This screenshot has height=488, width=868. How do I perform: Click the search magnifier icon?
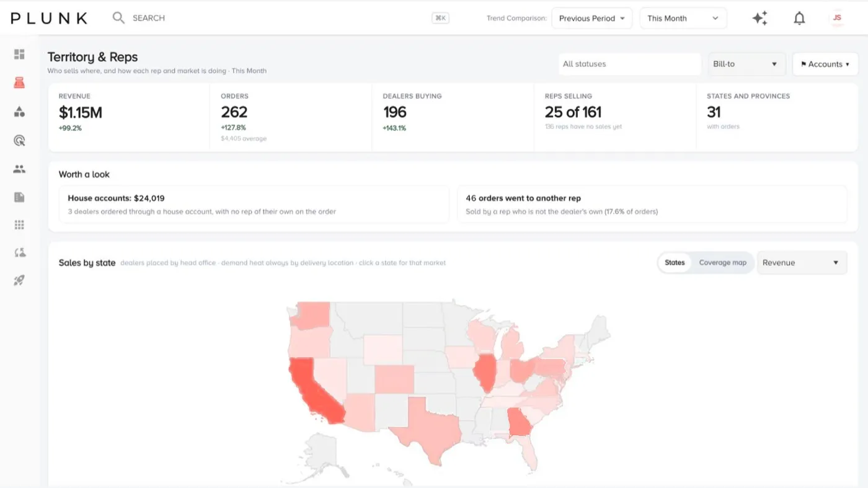pyautogui.click(x=118, y=18)
